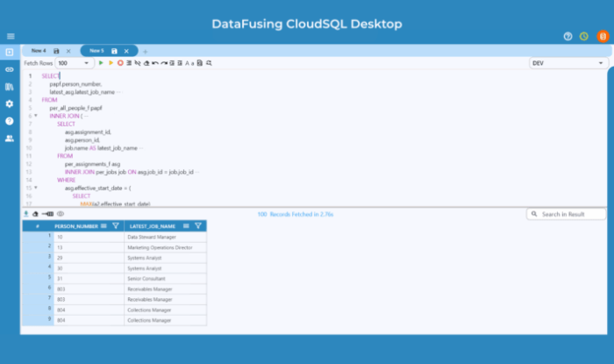Open the DEV environment dropdown

point(568,63)
